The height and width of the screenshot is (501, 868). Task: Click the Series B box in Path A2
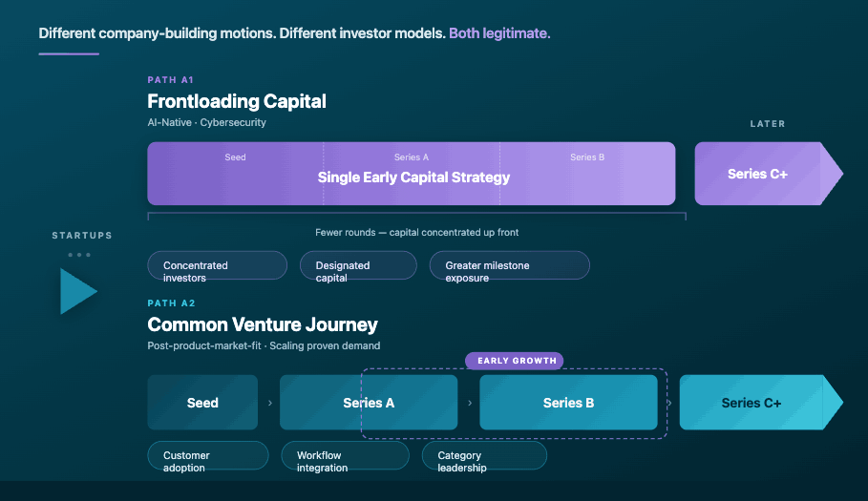coord(568,403)
